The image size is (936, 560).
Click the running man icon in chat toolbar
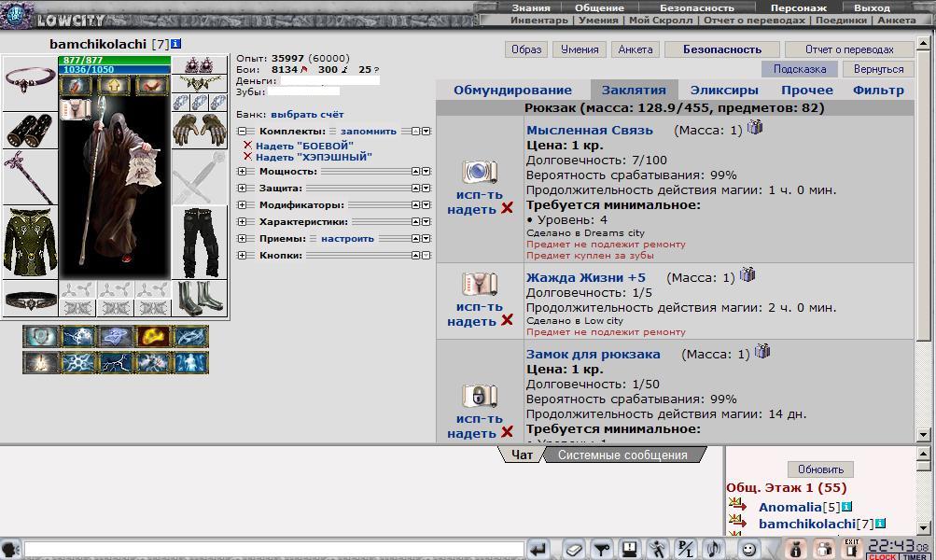coord(657,549)
